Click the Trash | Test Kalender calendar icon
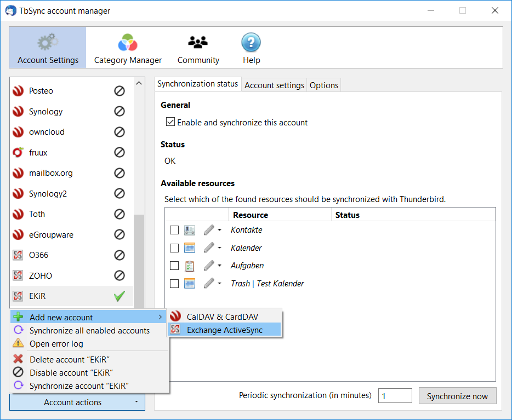The image size is (512, 420). pyautogui.click(x=190, y=284)
